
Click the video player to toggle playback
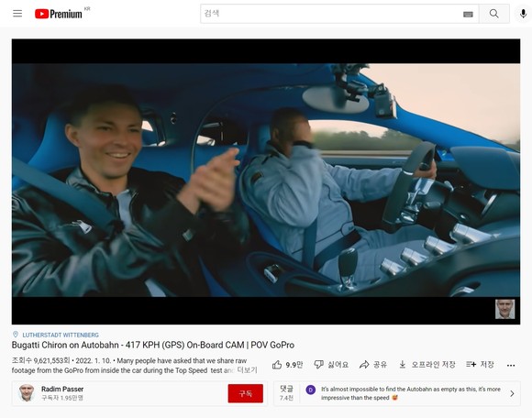[x=266, y=181]
